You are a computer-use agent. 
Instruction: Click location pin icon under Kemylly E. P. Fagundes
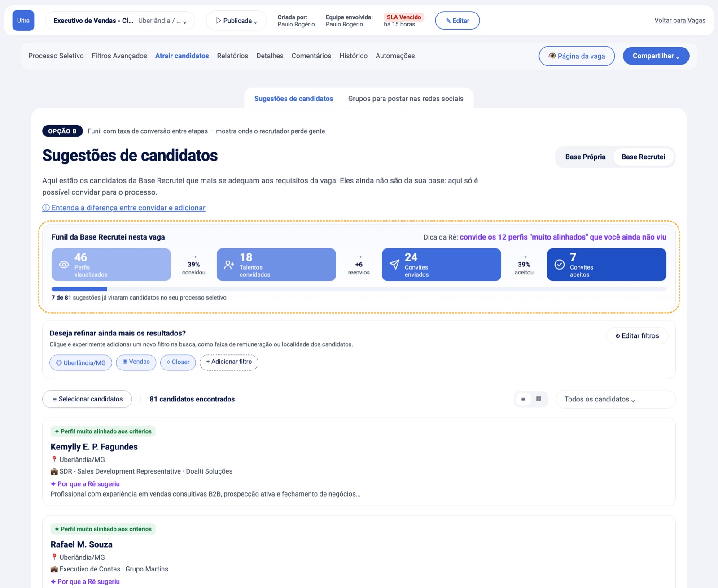click(x=54, y=459)
